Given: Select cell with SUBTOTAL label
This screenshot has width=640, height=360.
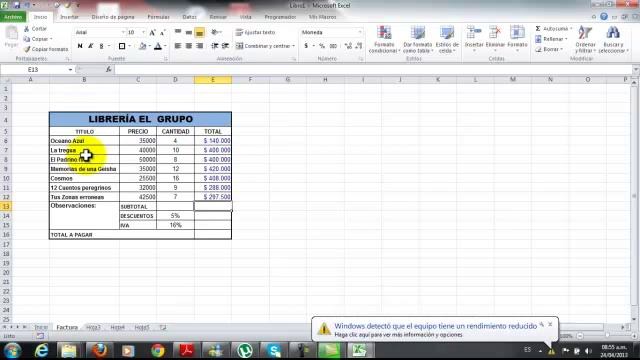Looking at the screenshot, I should coord(138,207).
